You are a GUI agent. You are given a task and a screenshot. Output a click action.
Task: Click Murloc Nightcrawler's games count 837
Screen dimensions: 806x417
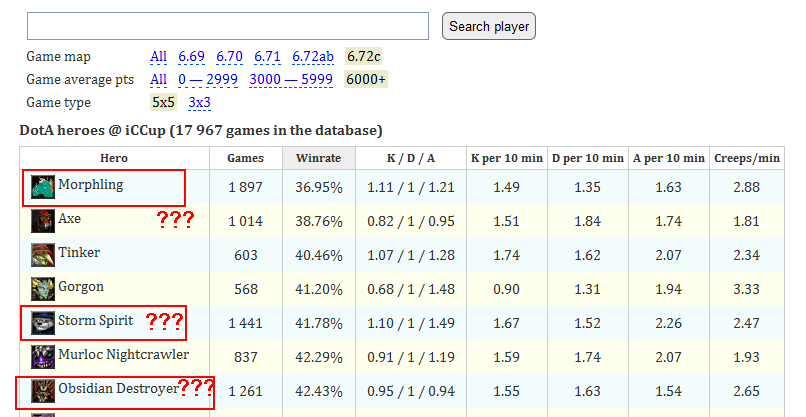click(246, 357)
